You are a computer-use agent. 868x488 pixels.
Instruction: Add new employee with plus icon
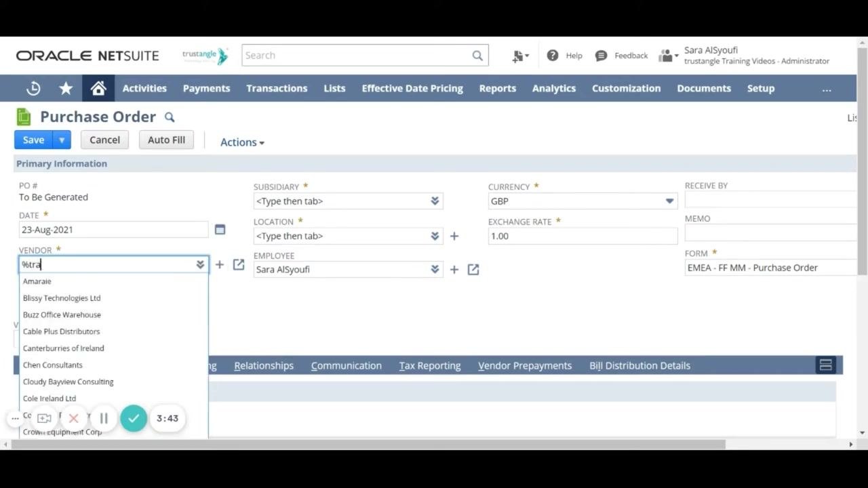tap(454, 270)
